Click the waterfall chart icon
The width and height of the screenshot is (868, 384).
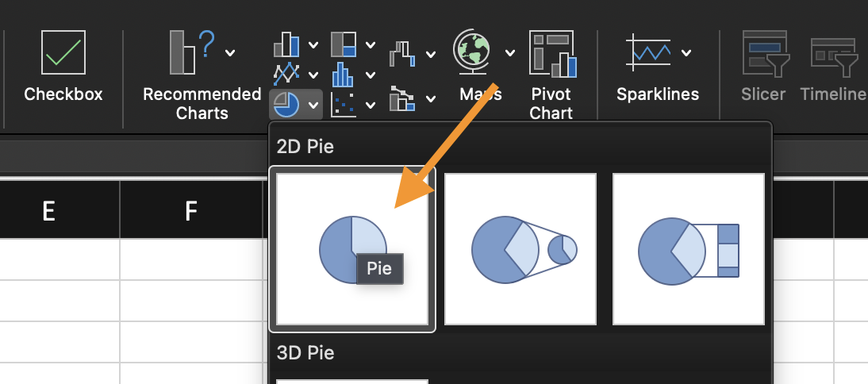tap(402, 54)
